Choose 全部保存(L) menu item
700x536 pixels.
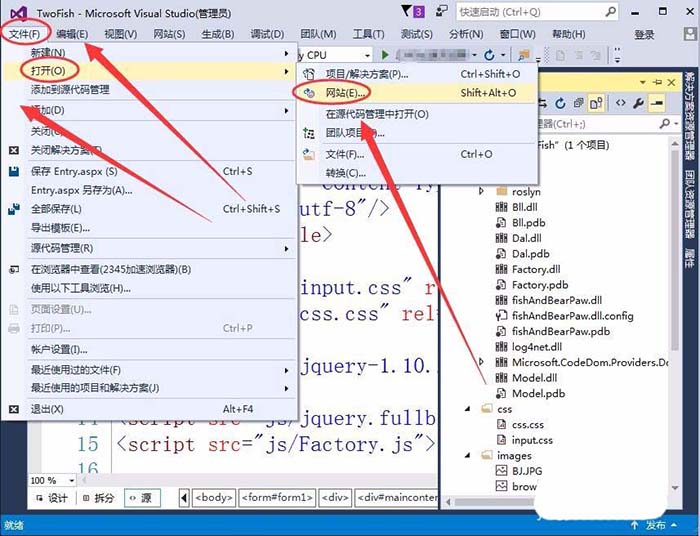pyautogui.click(x=150, y=209)
